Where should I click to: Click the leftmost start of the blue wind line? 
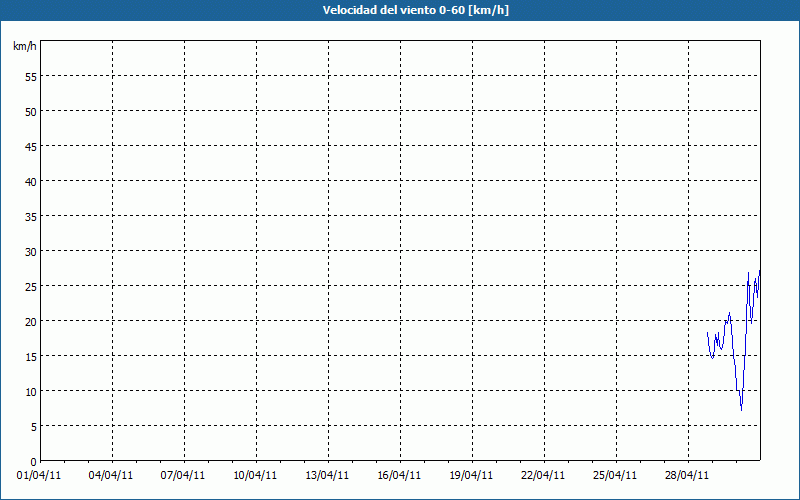click(x=707, y=333)
